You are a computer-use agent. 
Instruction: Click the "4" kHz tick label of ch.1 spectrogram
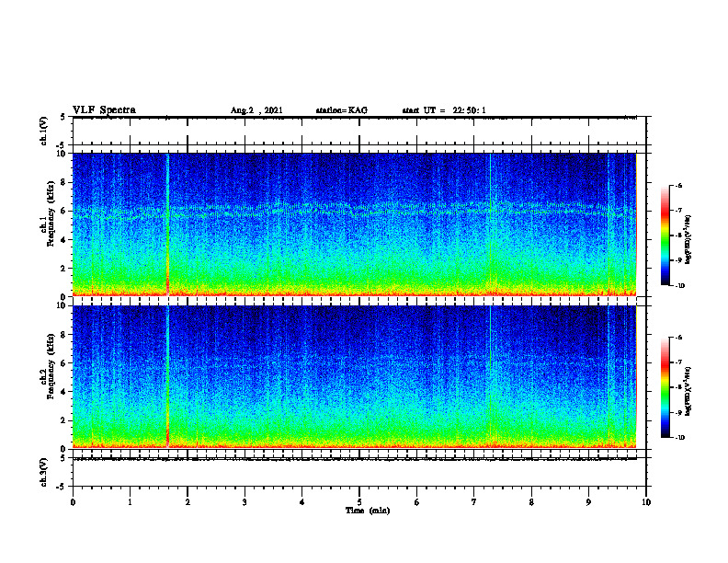tap(64, 240)
